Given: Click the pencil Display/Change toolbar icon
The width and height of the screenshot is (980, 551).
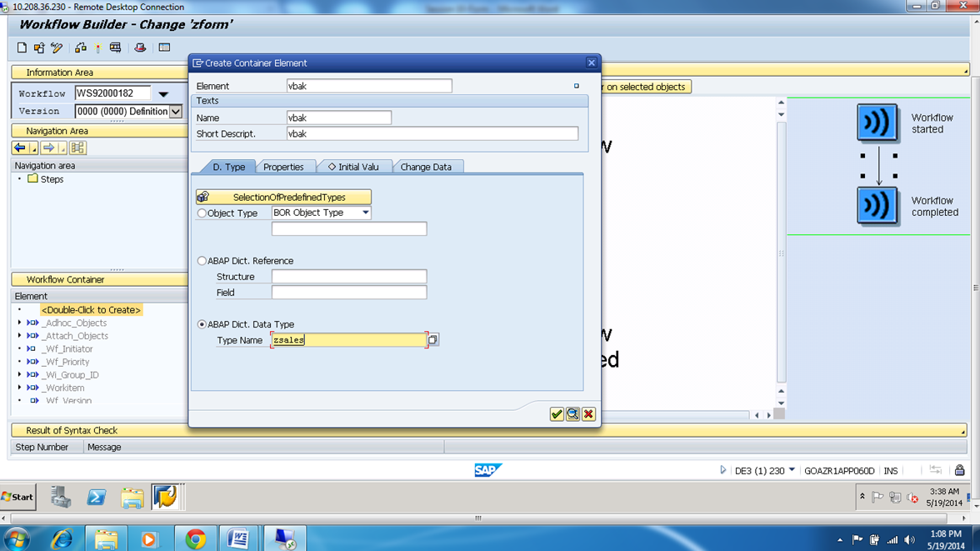Looking at the screenshot, I should coord(55,48).
